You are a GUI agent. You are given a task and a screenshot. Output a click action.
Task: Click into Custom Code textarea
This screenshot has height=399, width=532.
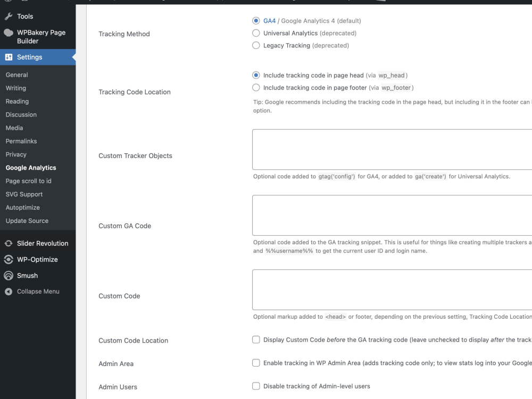392,290
